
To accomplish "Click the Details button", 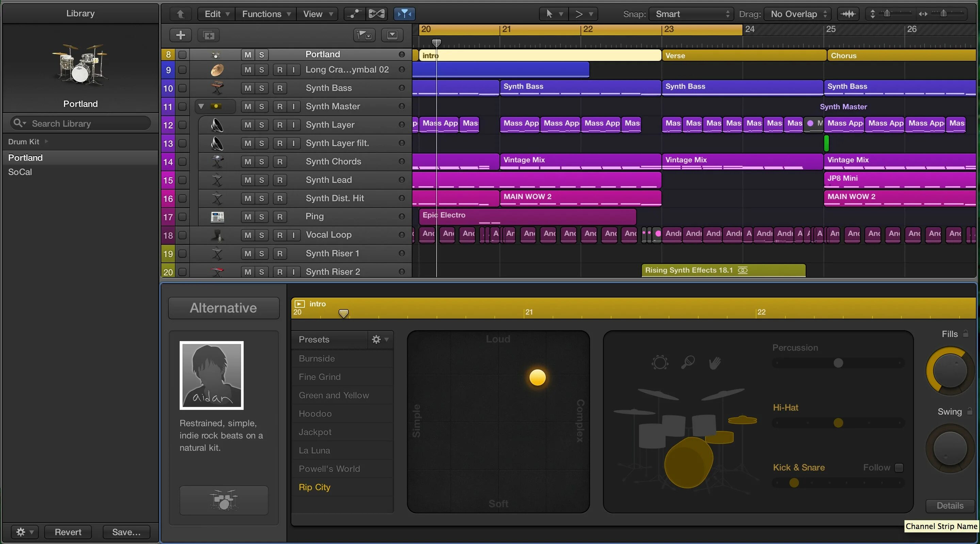I will 950,506.
